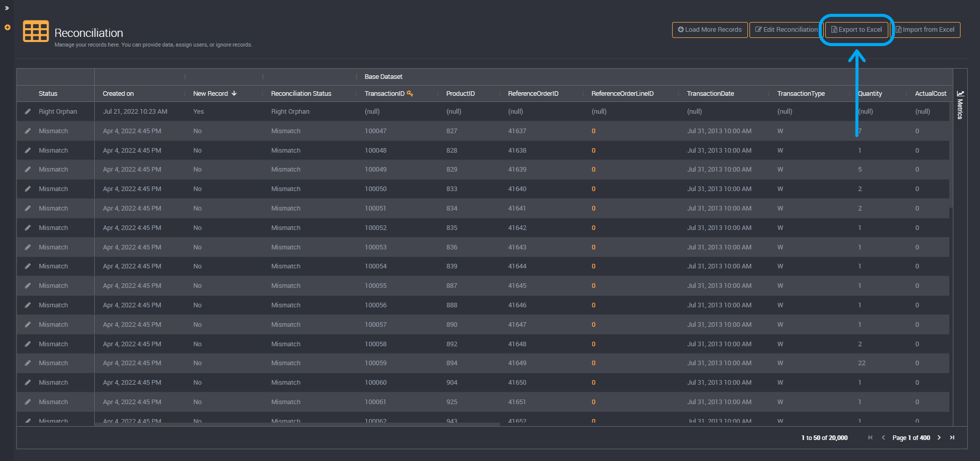This screenshot has height=461, width=980.
Task: Sort by the Status column header
Action: pyautogui.click(x=48, y=94)
